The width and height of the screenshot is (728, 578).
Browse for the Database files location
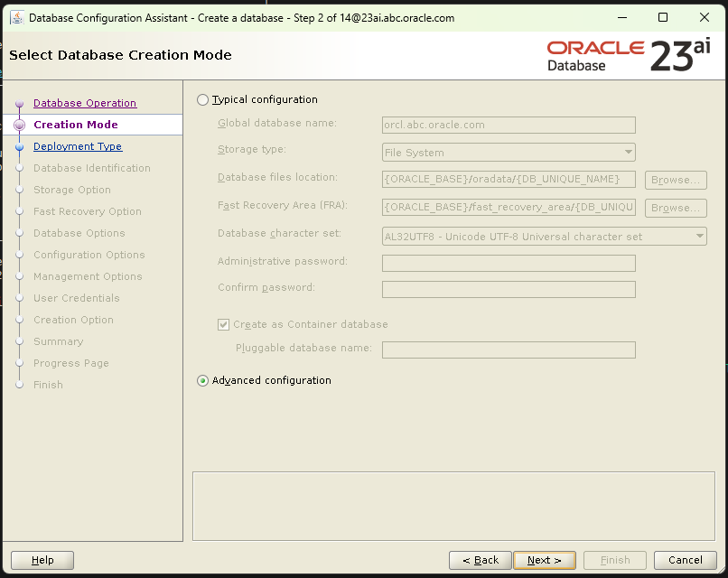[675, 180]
